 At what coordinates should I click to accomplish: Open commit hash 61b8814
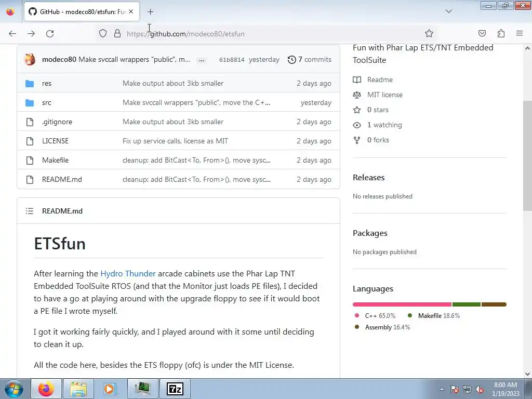pos(232,60)
